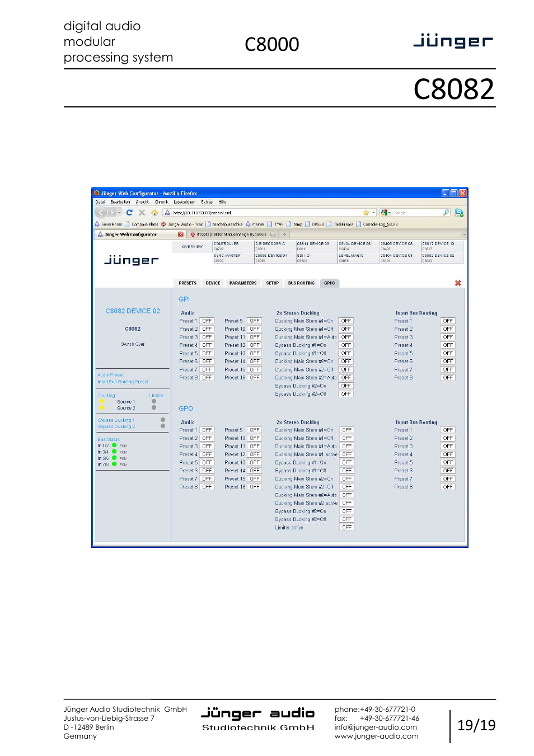Switch to the PRESETS tab
Viewport: 534px width, 756px height.
(x=188, y=283)
